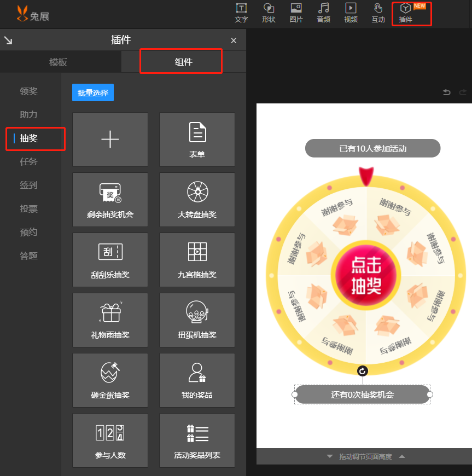Viewport: 472px width, 476px height.
Task: Insert the 表单 form component
Action: coord(197,140)
